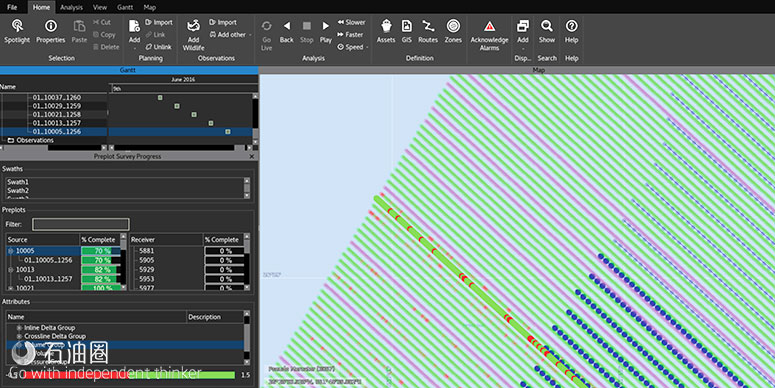Switch to the Map ribbon tab
The height and width of the screenshot is (388, 775).
point(150,7)
